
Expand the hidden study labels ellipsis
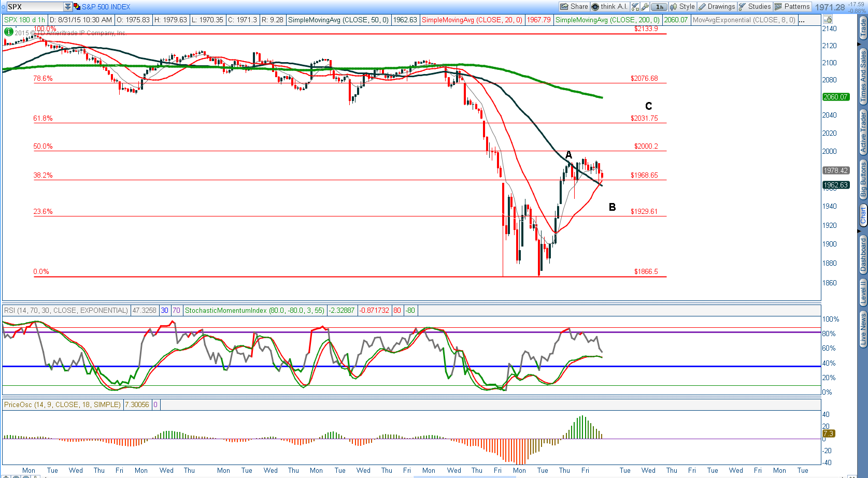click(x=802, y=20)
